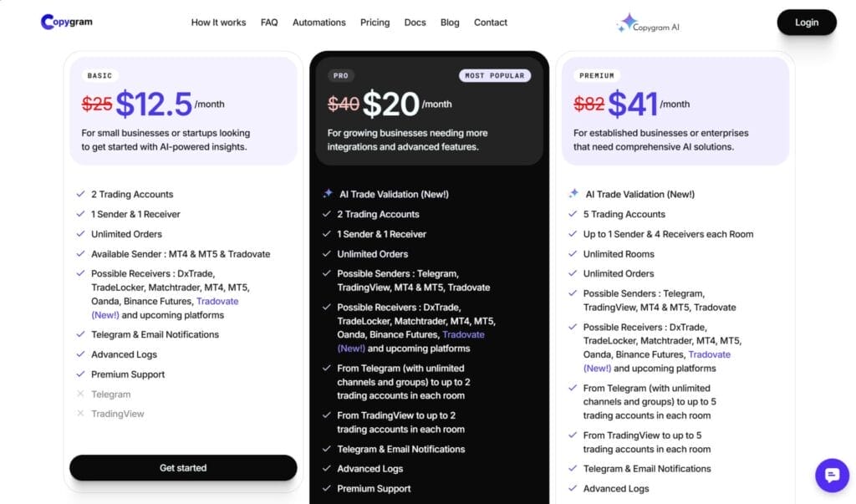This screenshot has width=856, height=504.
Task: Open the How It works menu item
Action: (x=218, y=23)
